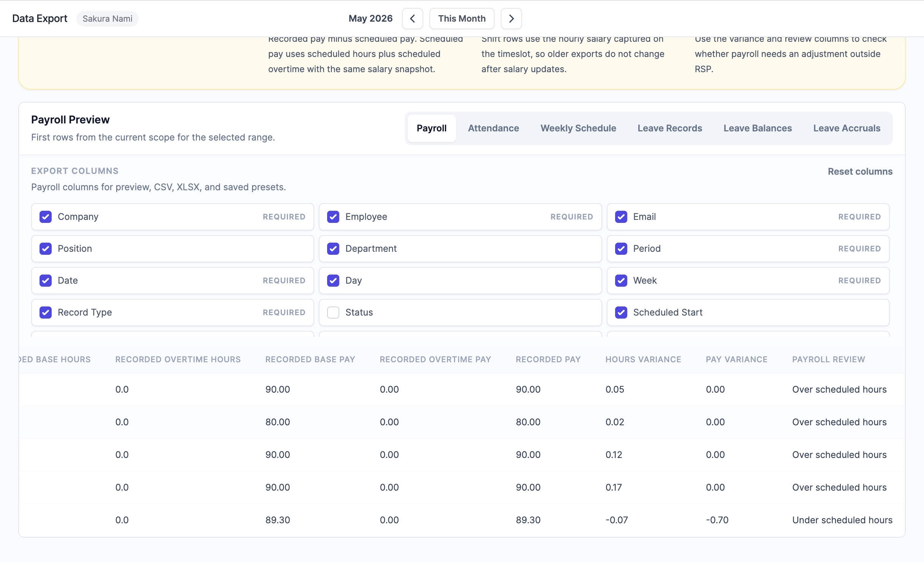Click the Pay Variance column header
The width and height of the screenshot is (924, 562).
click(737, 360)
